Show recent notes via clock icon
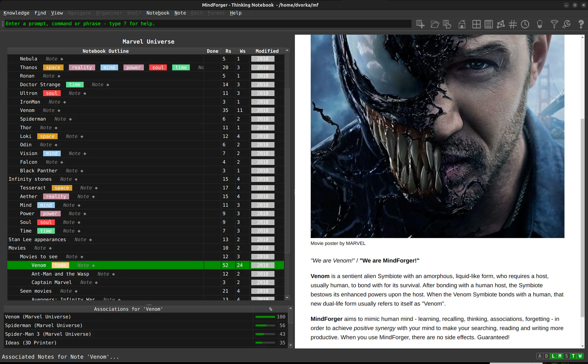588x364 pixels. pyautogui.click(x=525, y=24)
